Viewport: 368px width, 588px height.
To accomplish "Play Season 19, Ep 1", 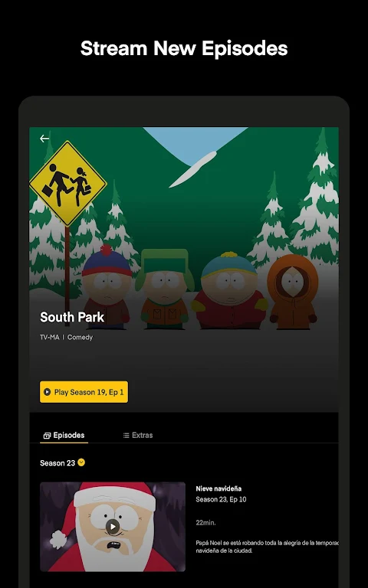I will pos(84,392).
